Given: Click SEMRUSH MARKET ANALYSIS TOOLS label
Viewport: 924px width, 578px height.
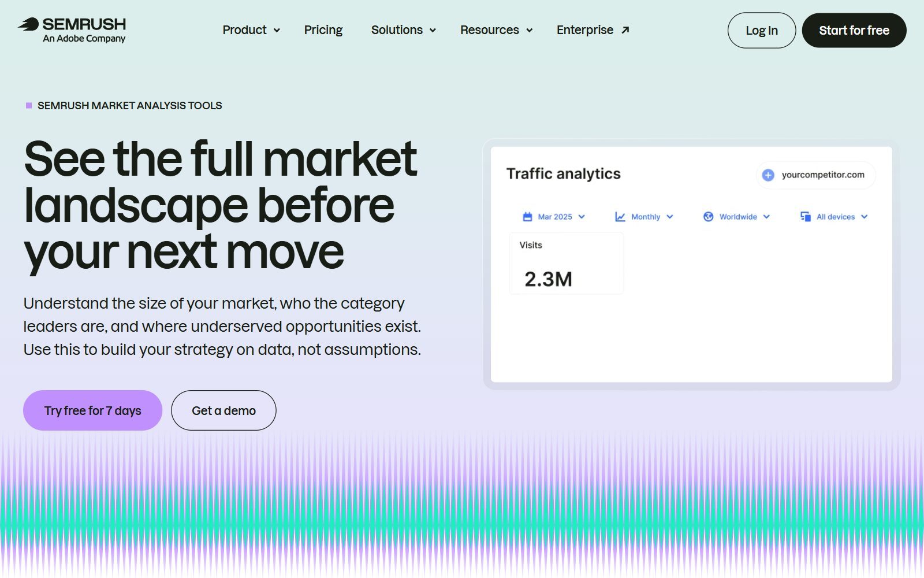Looking at the screenshot, I should tap(130, 106).
